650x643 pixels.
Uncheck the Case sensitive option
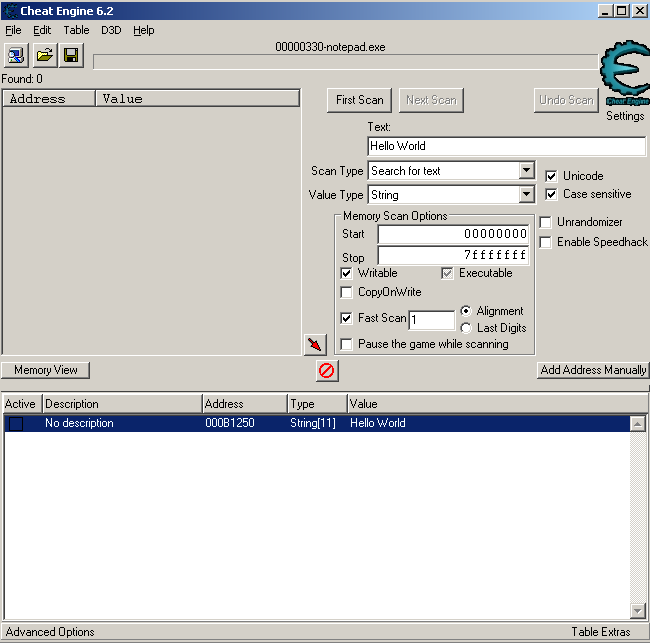[x=551, y=194]
